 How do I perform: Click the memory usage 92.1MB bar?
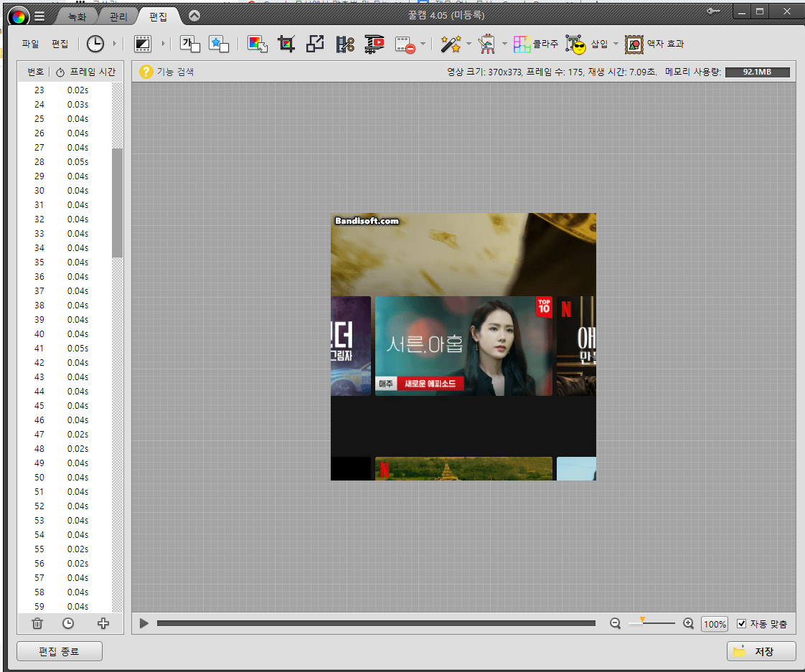757,72
